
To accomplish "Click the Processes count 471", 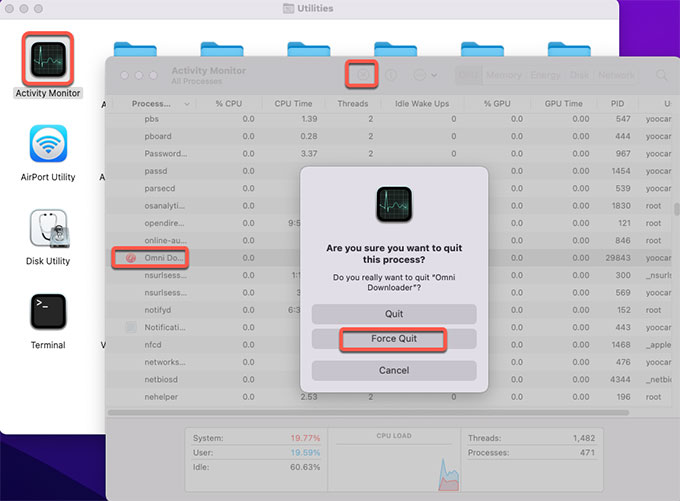I will click(x=587, y=452).
